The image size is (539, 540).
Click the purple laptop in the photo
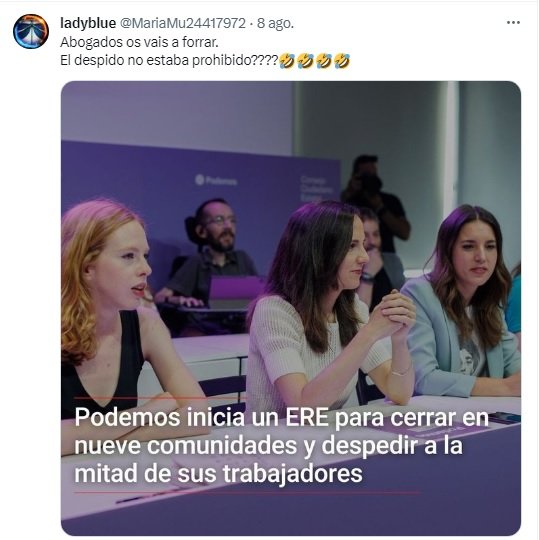click(x=236, y=292)
